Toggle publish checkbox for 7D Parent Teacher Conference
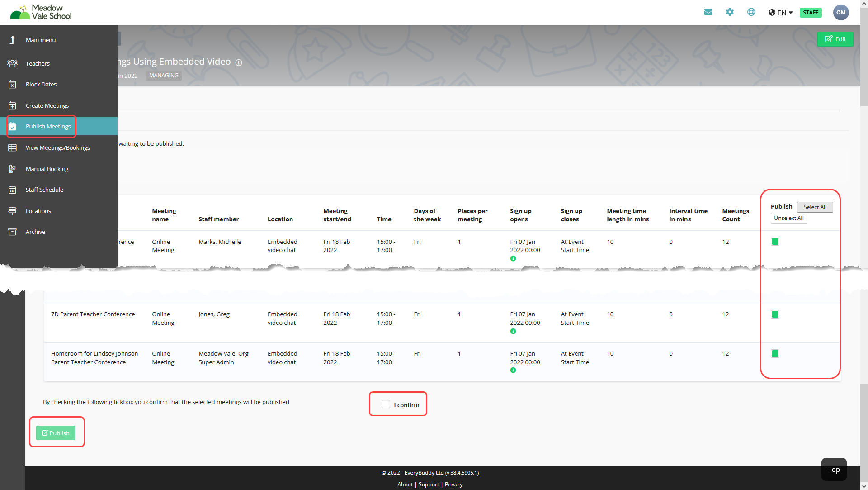Image resolution: width=868 pixels, height=490 pixels. coord(775,314)
